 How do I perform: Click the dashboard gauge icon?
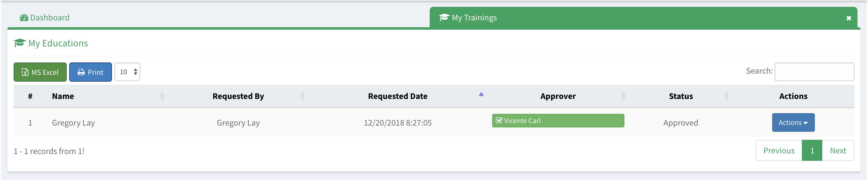(24, 18)
